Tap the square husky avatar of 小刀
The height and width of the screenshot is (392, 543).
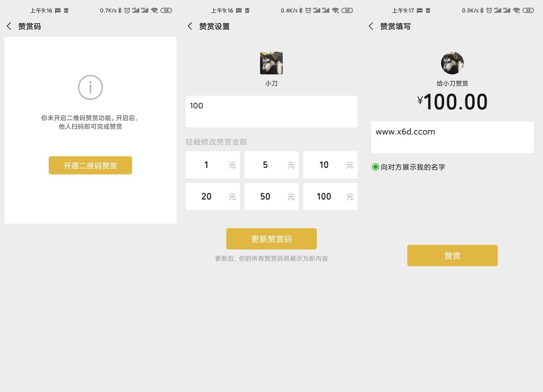(x=271, y=63)
